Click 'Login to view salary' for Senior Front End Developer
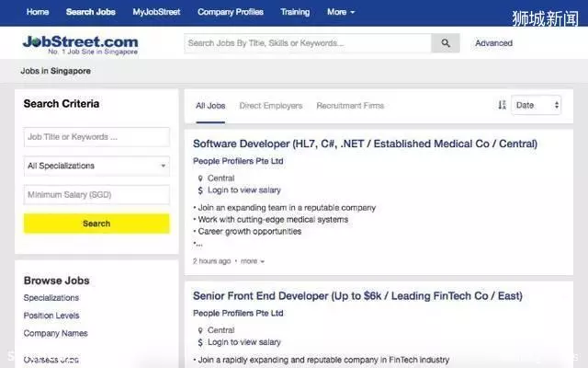Screen dimensions: 588x368 (244, 342)
